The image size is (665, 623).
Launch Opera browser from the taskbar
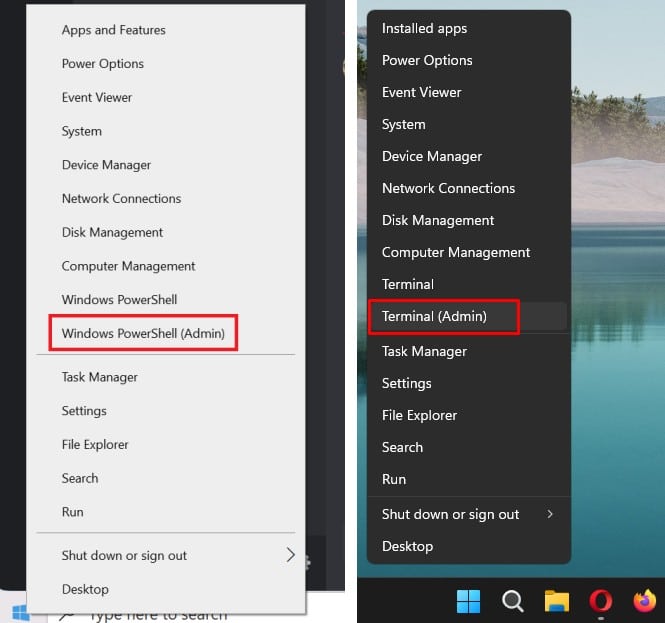click(x=601, y=601)
